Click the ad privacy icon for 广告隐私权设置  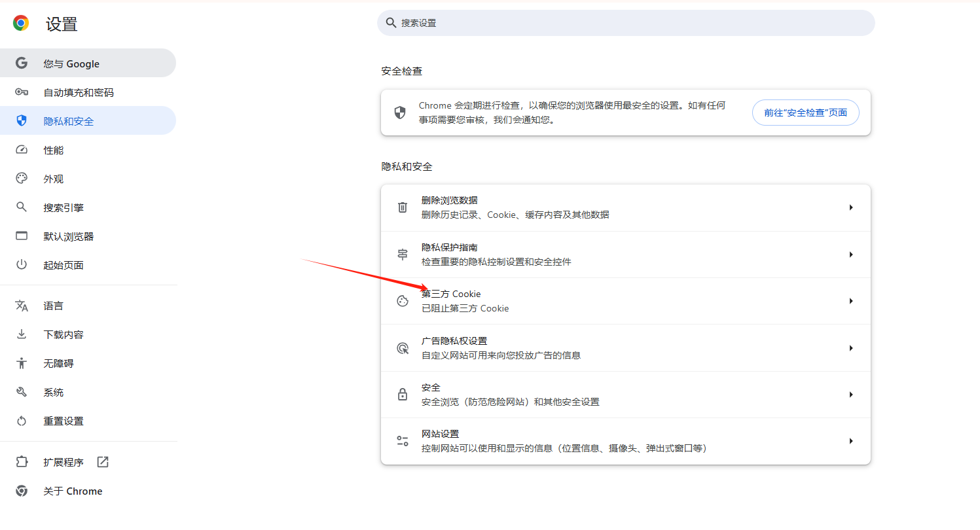[x=403, y=348]
